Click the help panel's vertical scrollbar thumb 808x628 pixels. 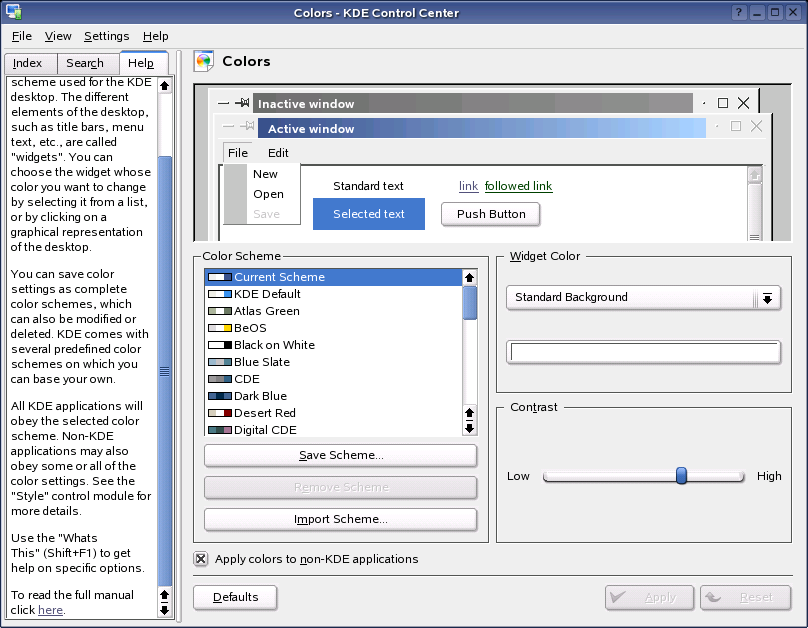(164, 371)
